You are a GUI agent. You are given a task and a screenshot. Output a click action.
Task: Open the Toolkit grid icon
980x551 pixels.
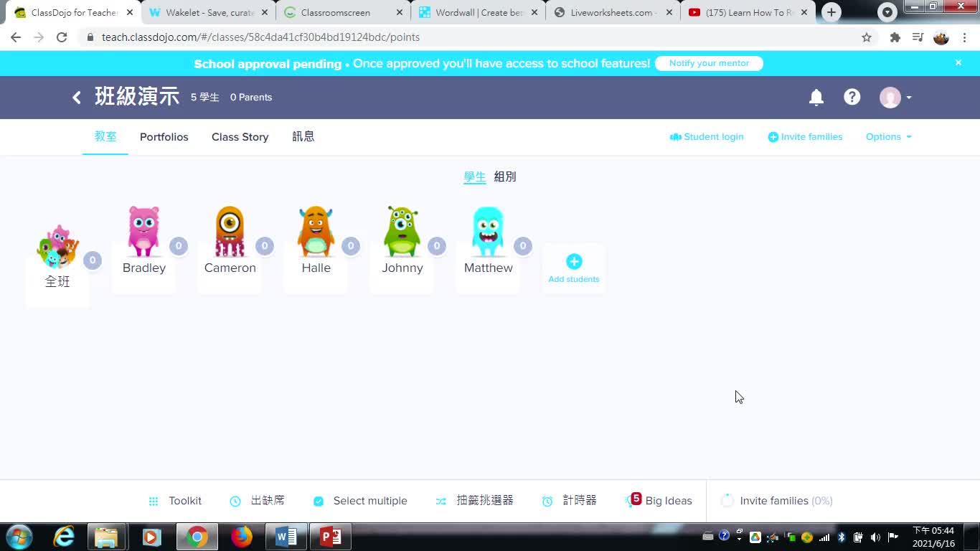[154, 501]
